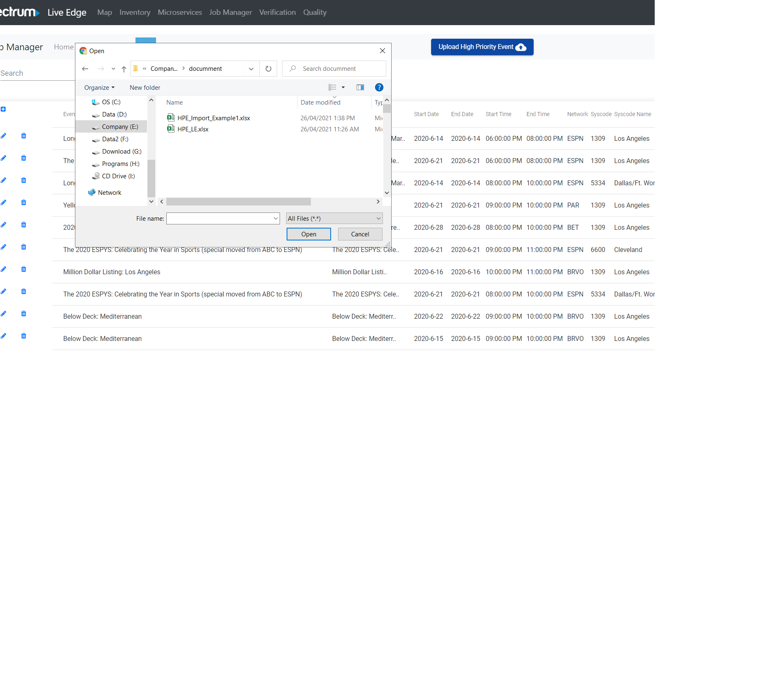This screenshot has width=770, height=700.
Task: Select Programs (H:) drive
Action: click(x=120, y=164)
